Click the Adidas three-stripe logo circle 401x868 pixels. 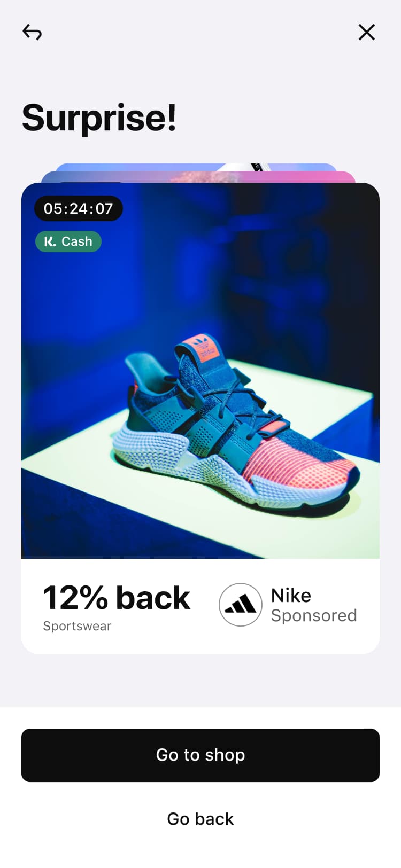241,605
